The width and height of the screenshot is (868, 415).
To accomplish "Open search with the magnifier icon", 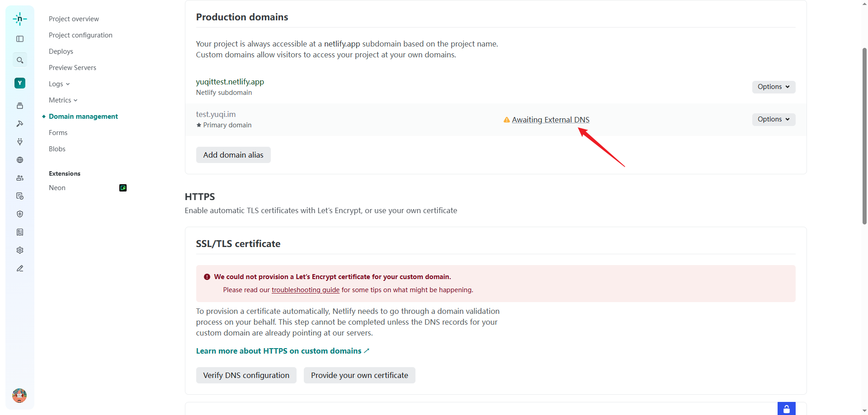I will (20, 60).
